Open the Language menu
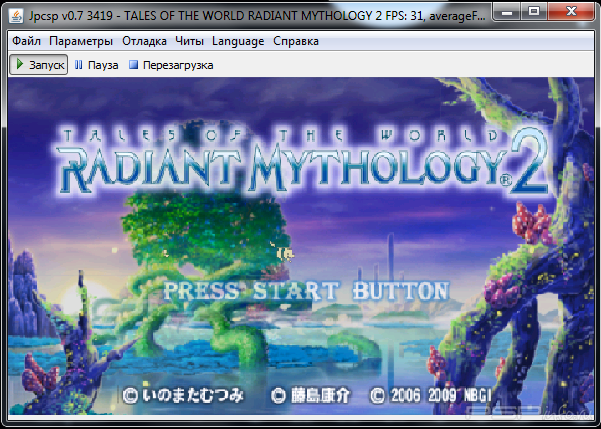This screenshot has height=429, width=601. pyautogui.click(x=238, y=41)
